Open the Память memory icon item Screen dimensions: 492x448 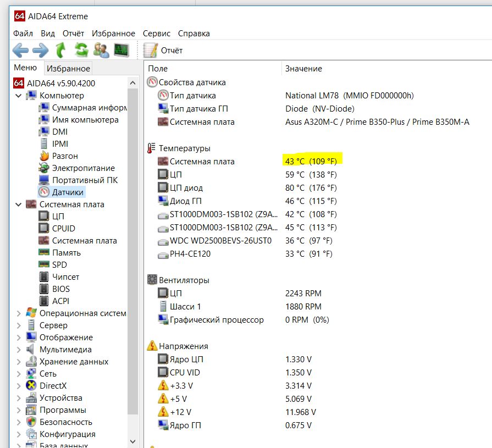pyautogui.click(x=59, y=252)
